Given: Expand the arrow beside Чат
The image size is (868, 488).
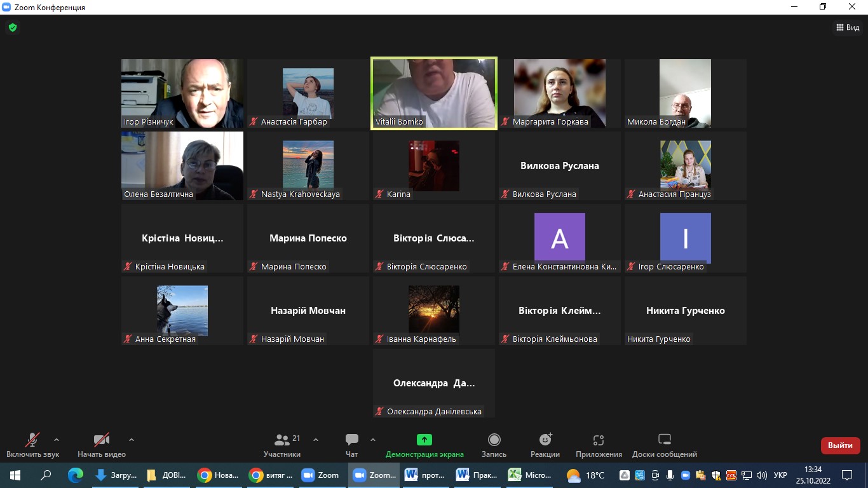Looking at the screenshot, I should click(373, 440).
